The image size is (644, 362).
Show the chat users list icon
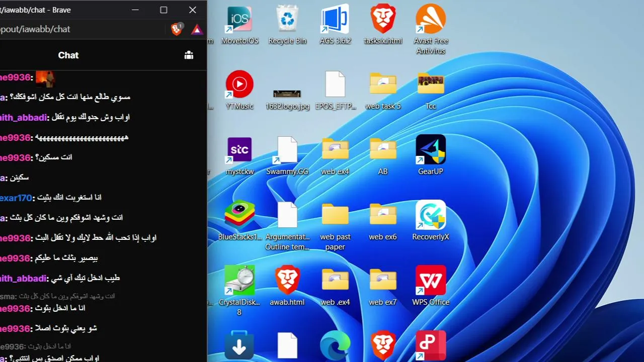point(189,55)
